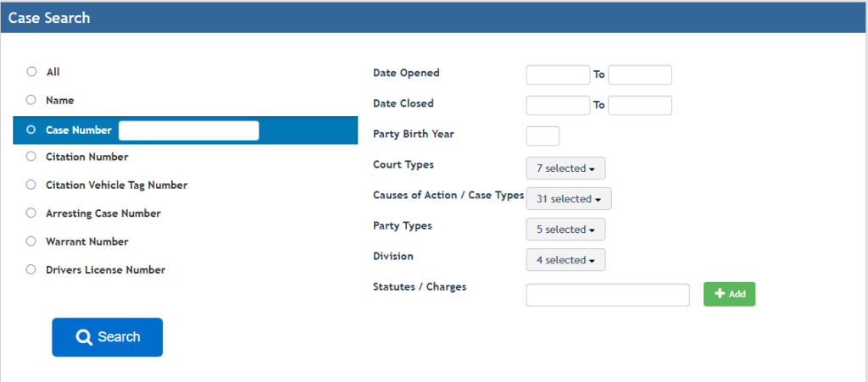Click the Search button with magnifier icon
The image size is (868, 382).
107,337
